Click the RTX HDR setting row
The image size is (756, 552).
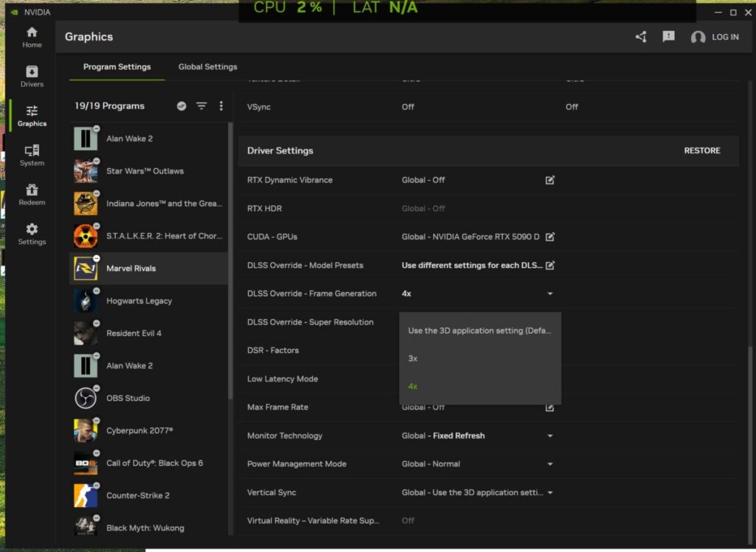click(x=488, y=208)
